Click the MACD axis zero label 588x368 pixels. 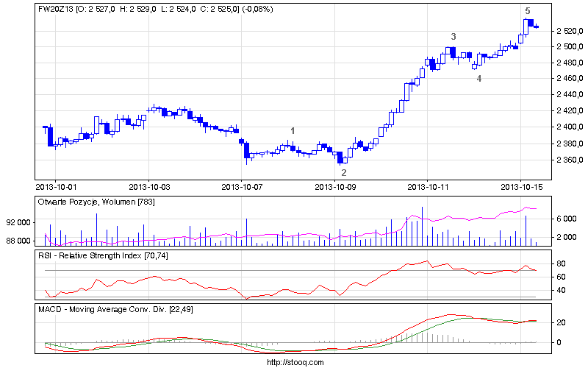click(x=559, y=342)
